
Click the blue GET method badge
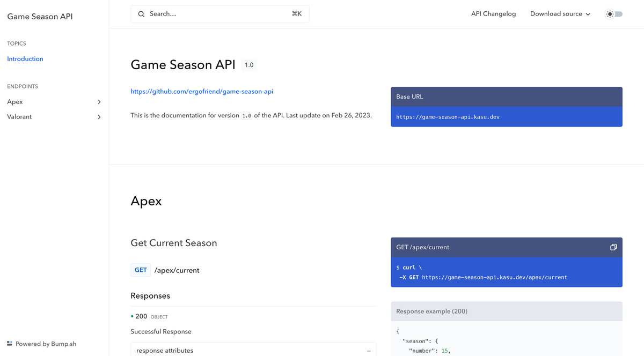point(140,270)
